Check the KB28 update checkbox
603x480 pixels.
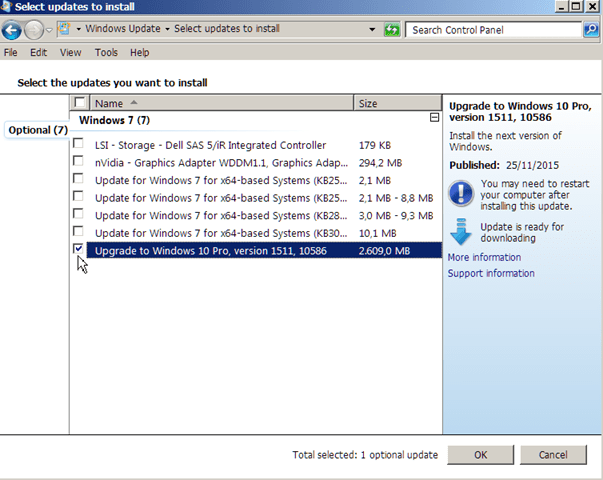point(78,214)
